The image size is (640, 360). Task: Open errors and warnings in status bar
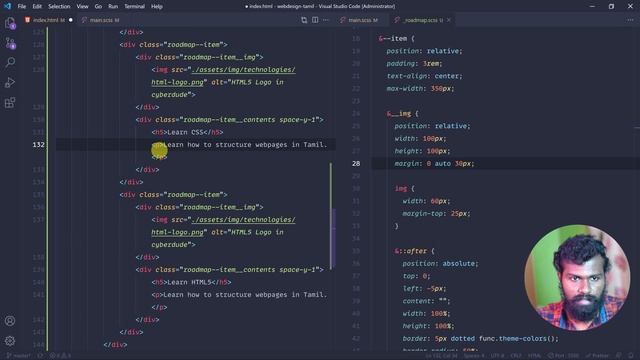coord(60,356)
